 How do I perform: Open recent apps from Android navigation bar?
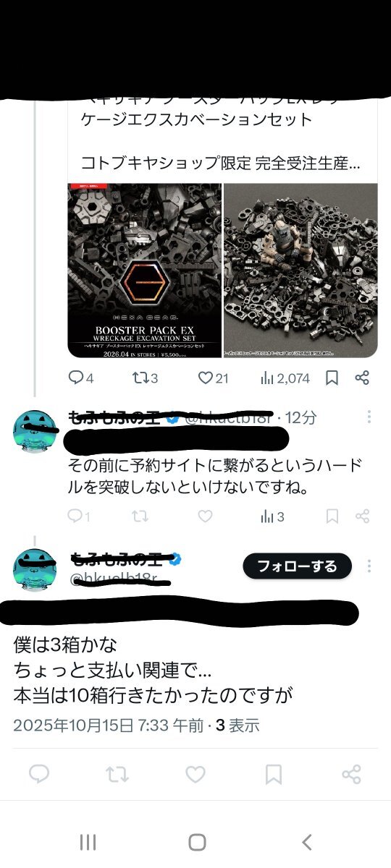tap(88, 842)
